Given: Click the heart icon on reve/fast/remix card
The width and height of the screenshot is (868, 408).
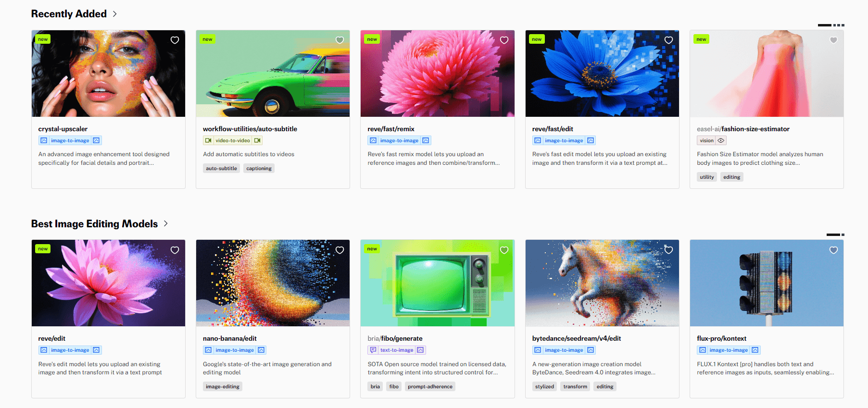Looking at the screenshot, I should tap(504, 40).
